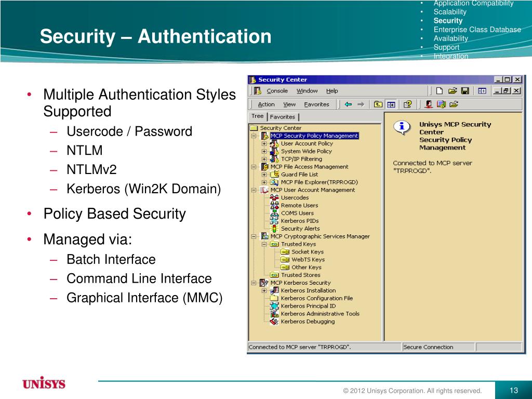The image size is (532, 399).
Task: Switch to the Tree tab
Action: coord(258,116)
